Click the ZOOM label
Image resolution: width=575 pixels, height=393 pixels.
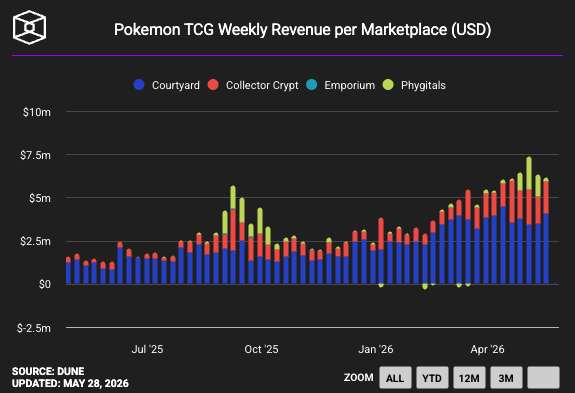tap(359, 378)
